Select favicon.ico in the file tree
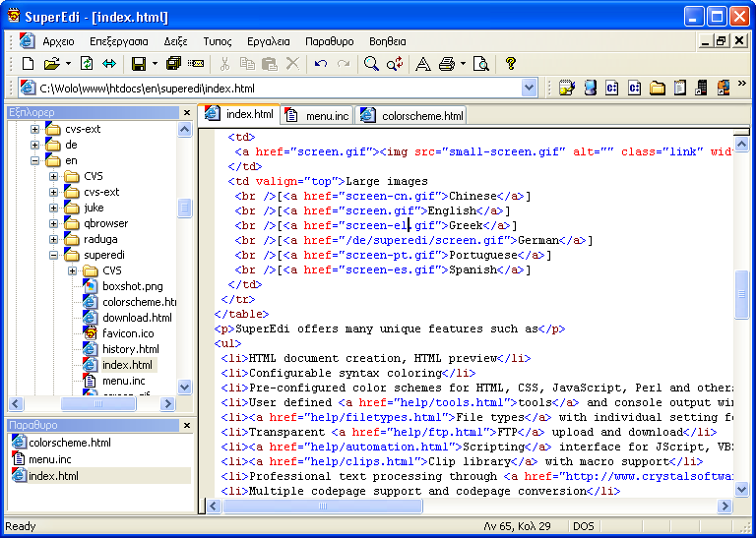The width and height of the screenshot is (756, 538). tap(128, 333)
